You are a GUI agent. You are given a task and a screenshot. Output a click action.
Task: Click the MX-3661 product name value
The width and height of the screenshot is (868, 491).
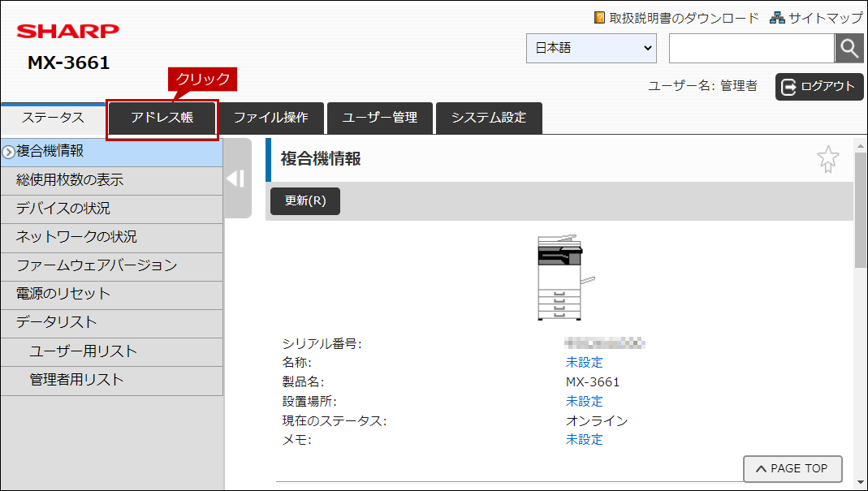point(592,382)
